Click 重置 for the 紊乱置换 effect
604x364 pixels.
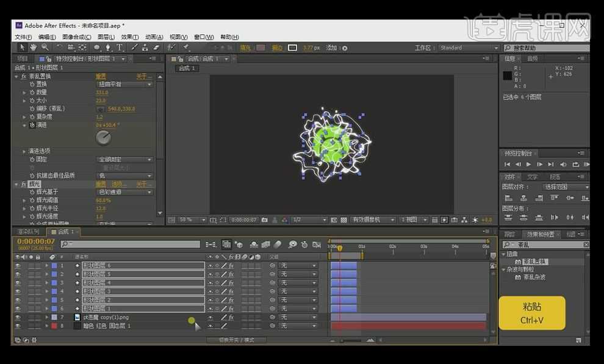(x=101, y=76)
